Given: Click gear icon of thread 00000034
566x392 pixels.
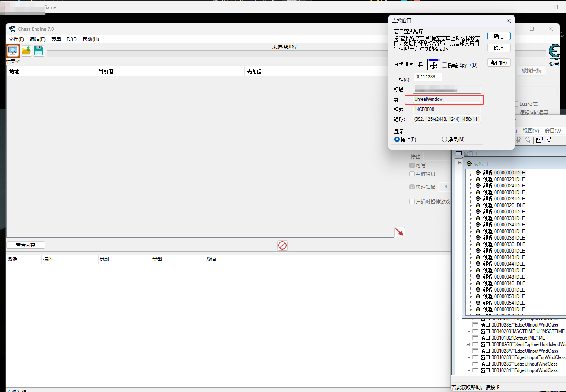Looking at the screenshot, I should pos(478,224).
